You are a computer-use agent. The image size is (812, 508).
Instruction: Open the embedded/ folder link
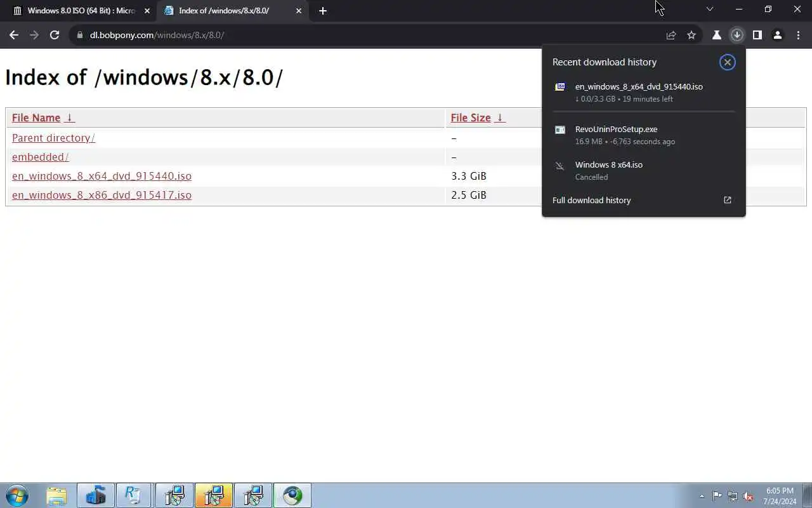pos(40,157)
